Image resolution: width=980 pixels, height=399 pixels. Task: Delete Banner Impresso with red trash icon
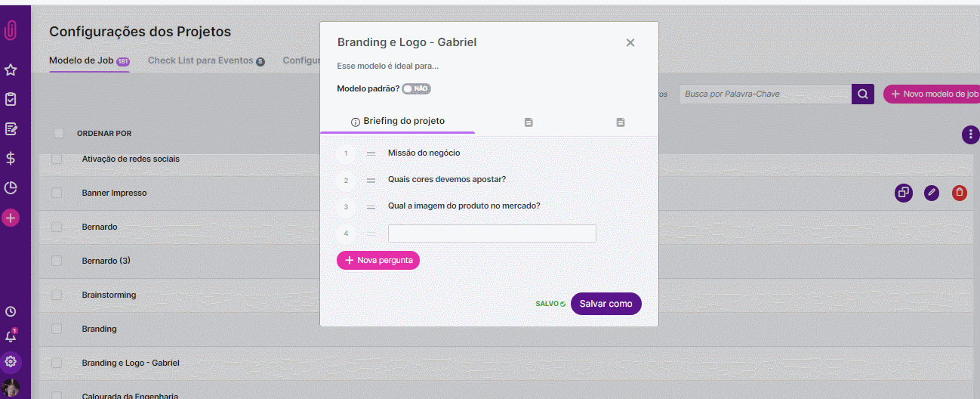point(959,193)
